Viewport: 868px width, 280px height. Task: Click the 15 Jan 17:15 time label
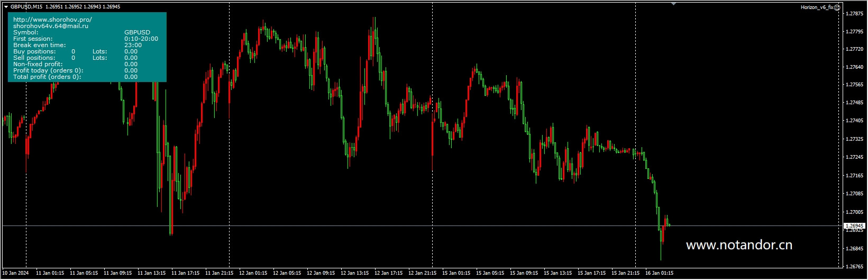pyautogui.click(x=591, y=273)
